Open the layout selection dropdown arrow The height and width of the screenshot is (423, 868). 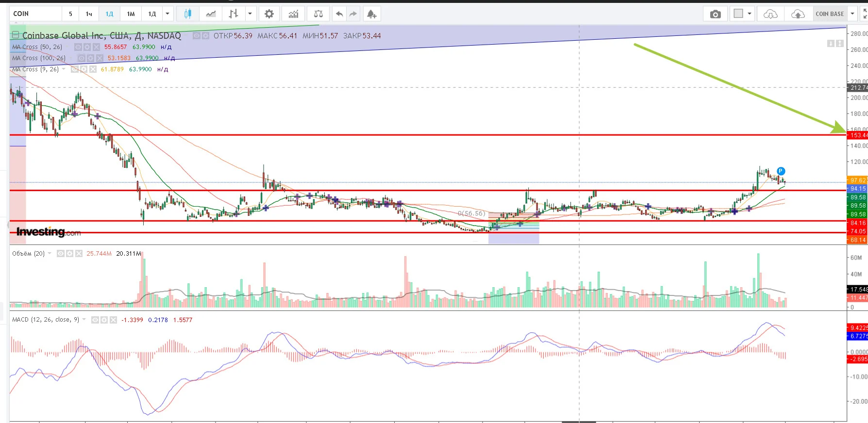pyautogui.click(x=750, y=14)
